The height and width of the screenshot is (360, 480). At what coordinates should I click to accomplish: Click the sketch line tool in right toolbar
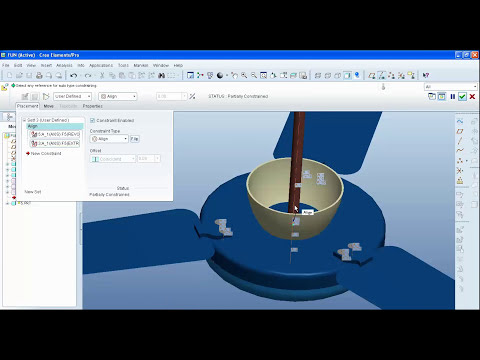[x=460, y=141]
